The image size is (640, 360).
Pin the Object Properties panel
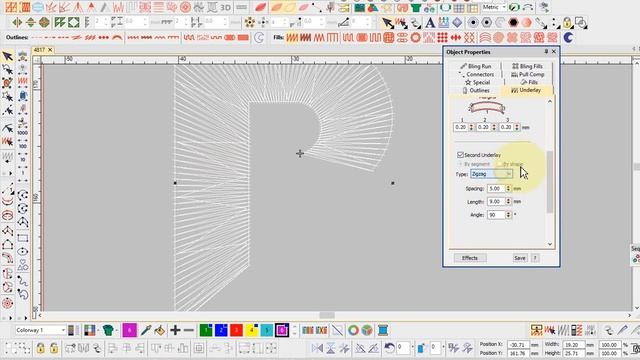click(x=546, y=52)
